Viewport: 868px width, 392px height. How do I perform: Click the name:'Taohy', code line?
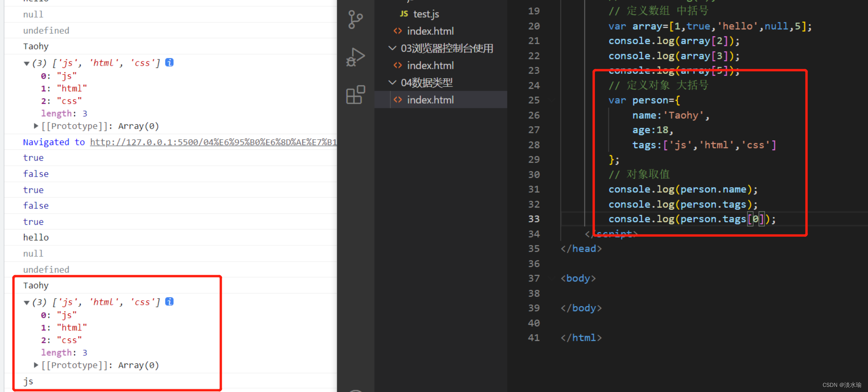point(671,115)
